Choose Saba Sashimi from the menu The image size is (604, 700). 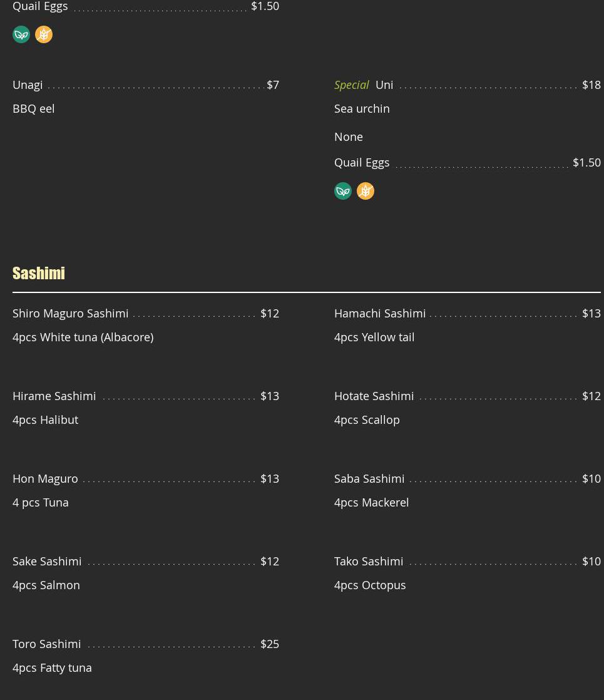[x=369, y=478]
